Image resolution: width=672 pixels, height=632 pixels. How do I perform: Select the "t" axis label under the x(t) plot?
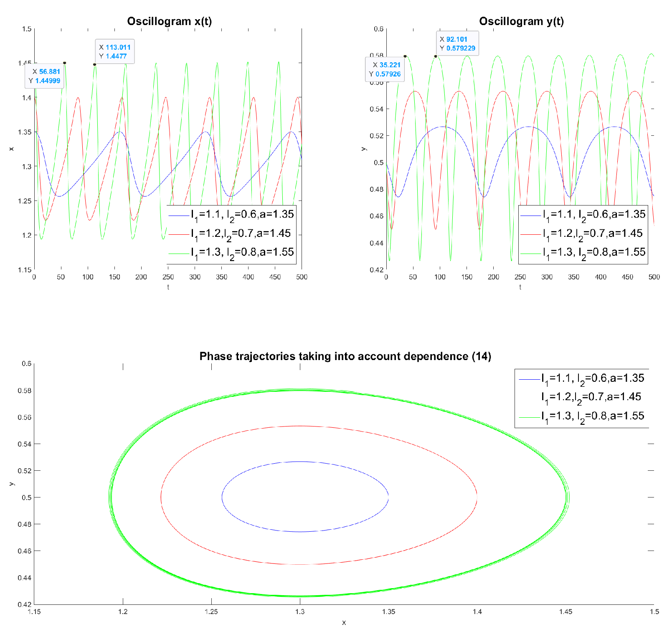click(x=168, y=287)
